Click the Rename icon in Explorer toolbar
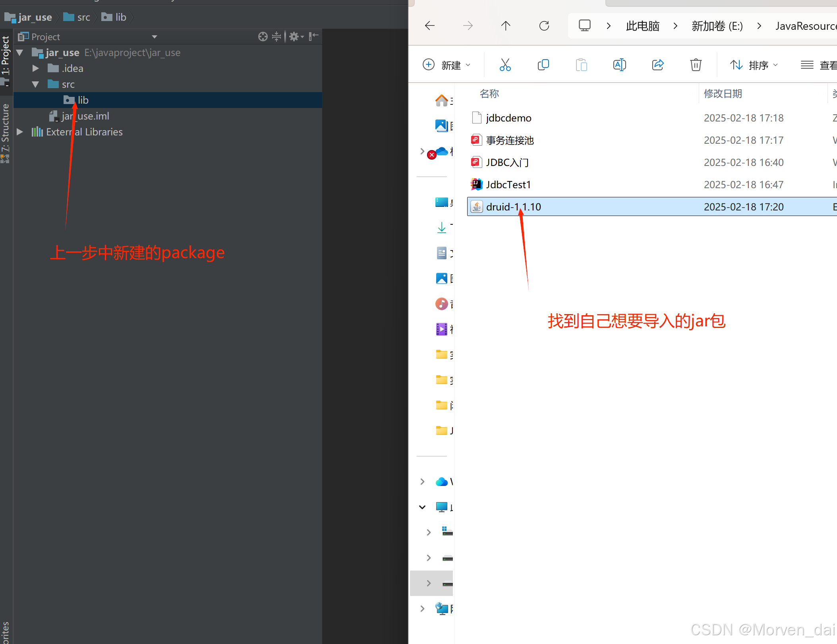The height and width of the screenshot is (644, 837). tap(619, 65)
